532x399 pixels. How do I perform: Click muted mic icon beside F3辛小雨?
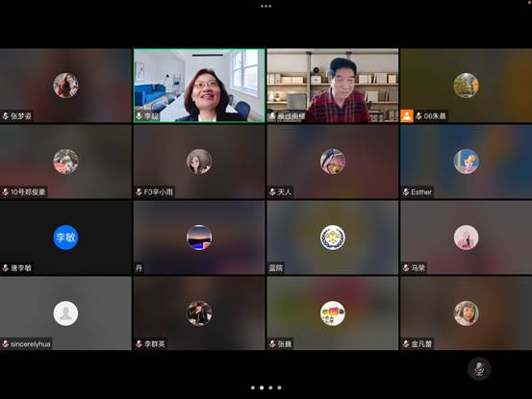(x=139, y=192)
